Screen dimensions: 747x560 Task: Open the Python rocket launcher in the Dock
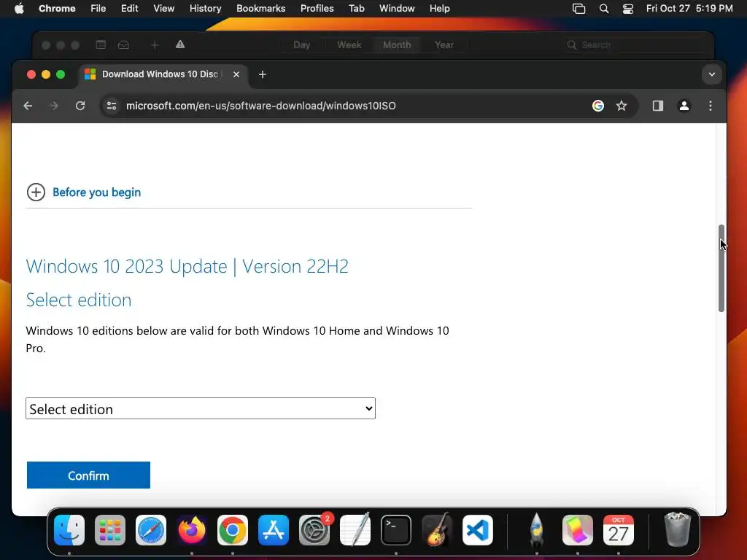[537, 530]
